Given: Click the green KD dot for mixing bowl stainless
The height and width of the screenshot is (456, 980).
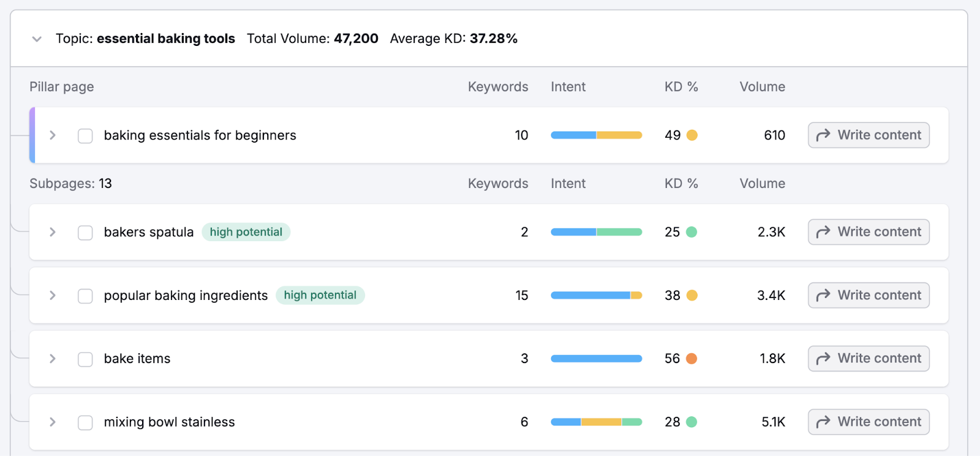Looking at the screenshot, I should point(692,422).
